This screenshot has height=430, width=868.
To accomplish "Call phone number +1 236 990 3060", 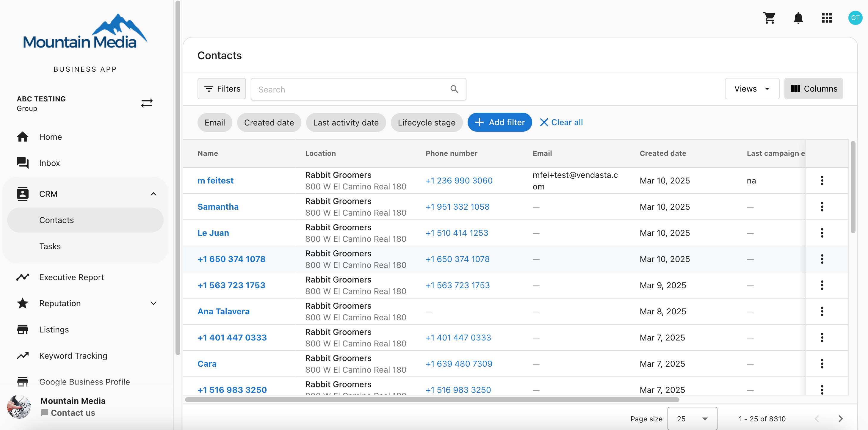I will coord(459,181).
